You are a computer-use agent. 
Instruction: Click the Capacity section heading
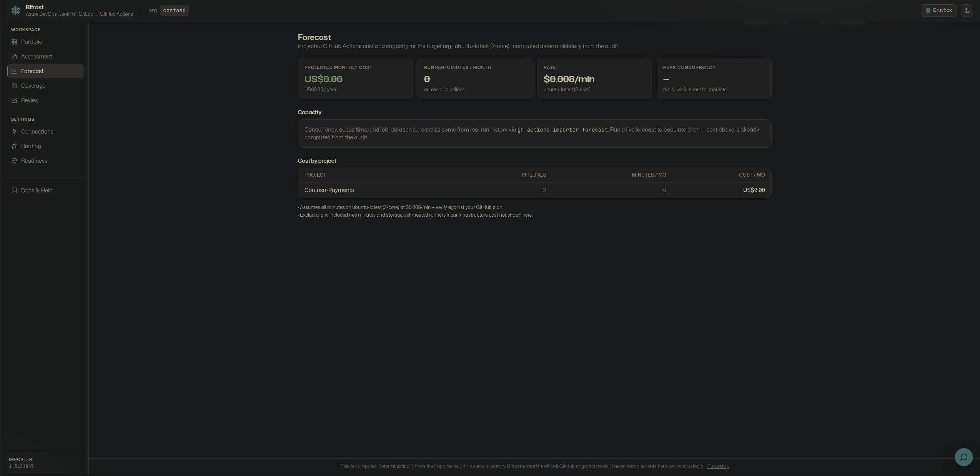coord(309,112)
